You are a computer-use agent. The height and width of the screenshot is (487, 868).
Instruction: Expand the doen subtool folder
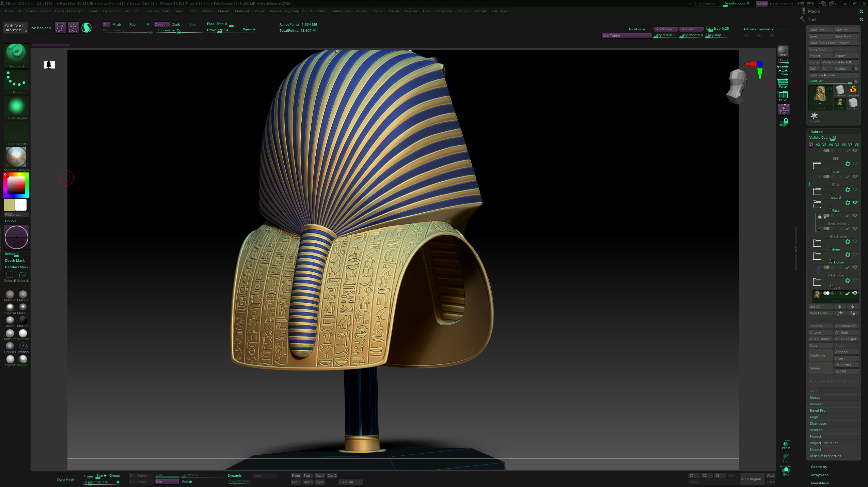[817, 243]
